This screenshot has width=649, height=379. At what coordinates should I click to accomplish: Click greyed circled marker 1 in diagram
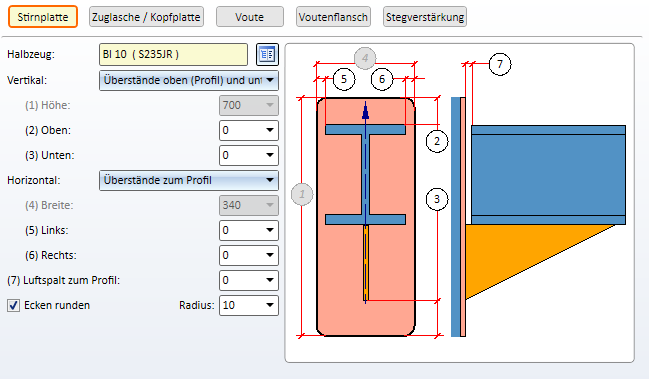pos(302,194)
